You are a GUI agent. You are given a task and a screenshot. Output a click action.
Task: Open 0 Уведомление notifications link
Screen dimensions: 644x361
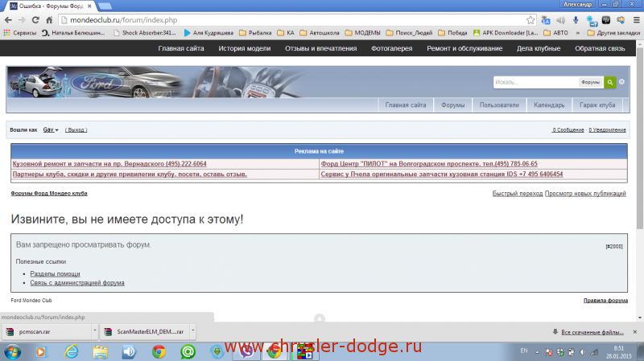pyautogui.click(x=607, y=129)
